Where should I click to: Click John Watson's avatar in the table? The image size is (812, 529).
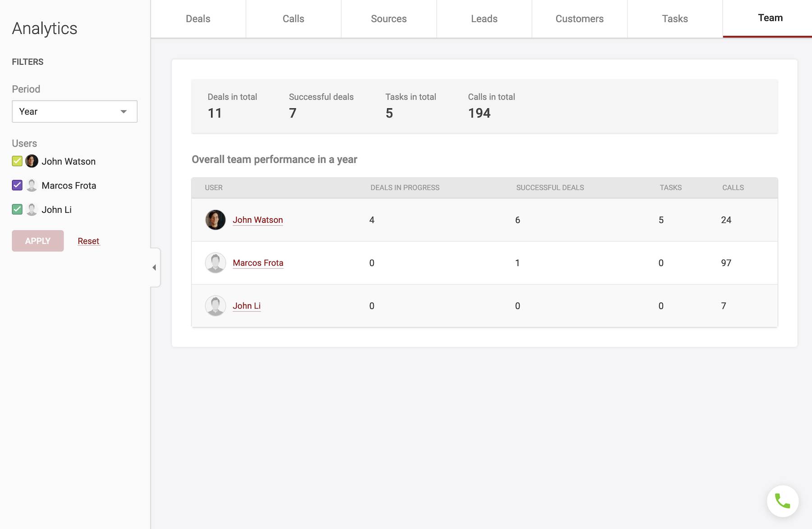coord(215,220)
